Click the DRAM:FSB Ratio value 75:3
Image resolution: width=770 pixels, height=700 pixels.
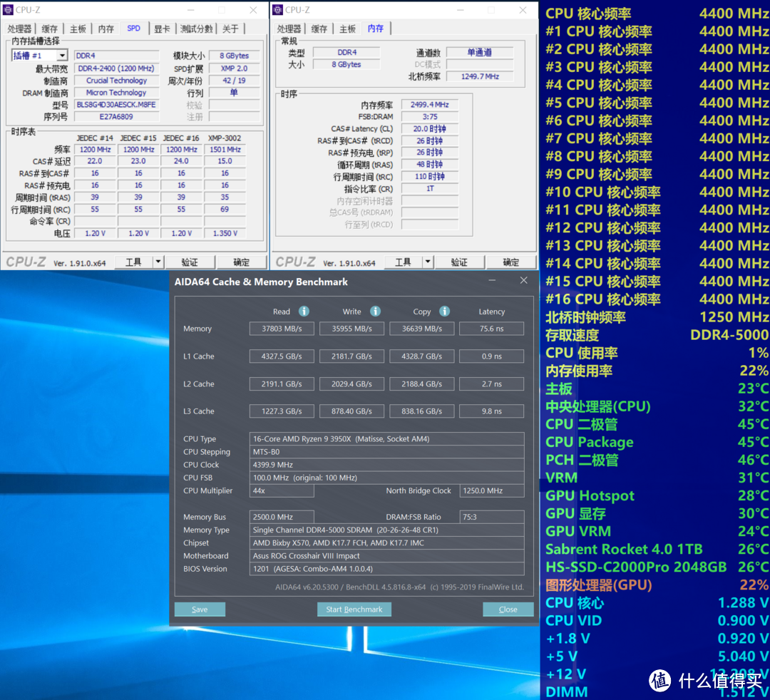[491, 517]
